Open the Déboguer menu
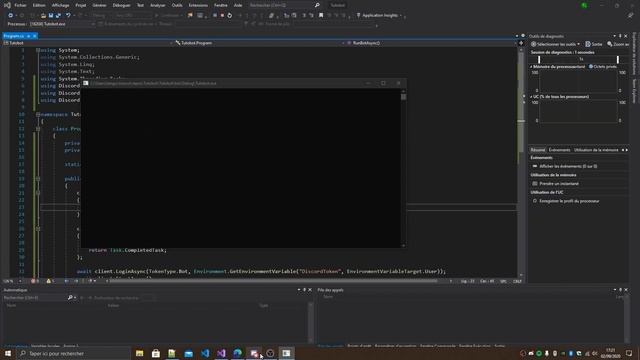The width and height of the screenshot is (640, 360). tap(121, 5)
